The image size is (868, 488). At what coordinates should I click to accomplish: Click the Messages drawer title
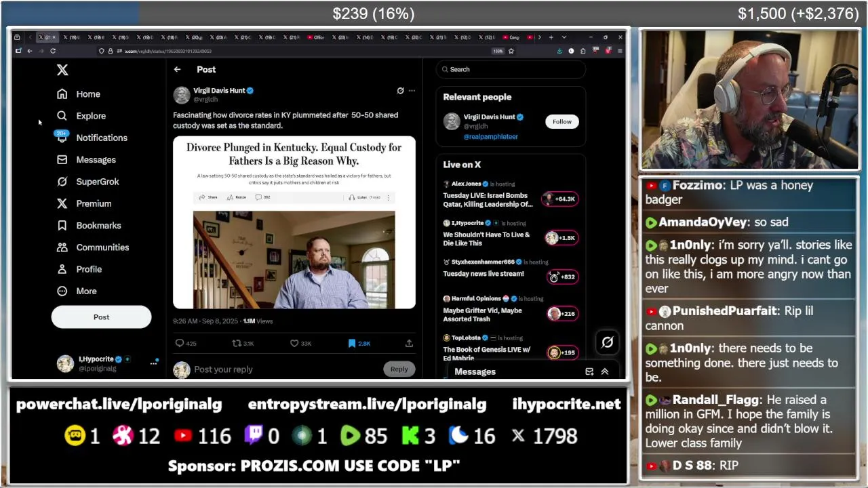[475, 371]
